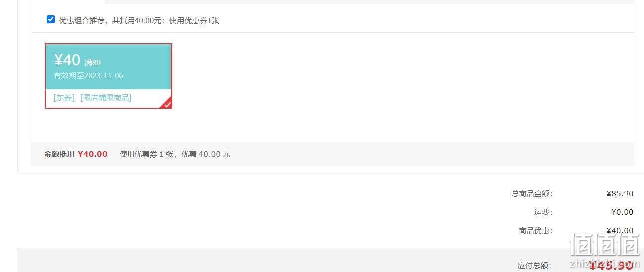The width and height of the screenshot is (644, 272).
Task: Click the coupon expiry date 有效期至2023-11-06
Action: point(88,76)
